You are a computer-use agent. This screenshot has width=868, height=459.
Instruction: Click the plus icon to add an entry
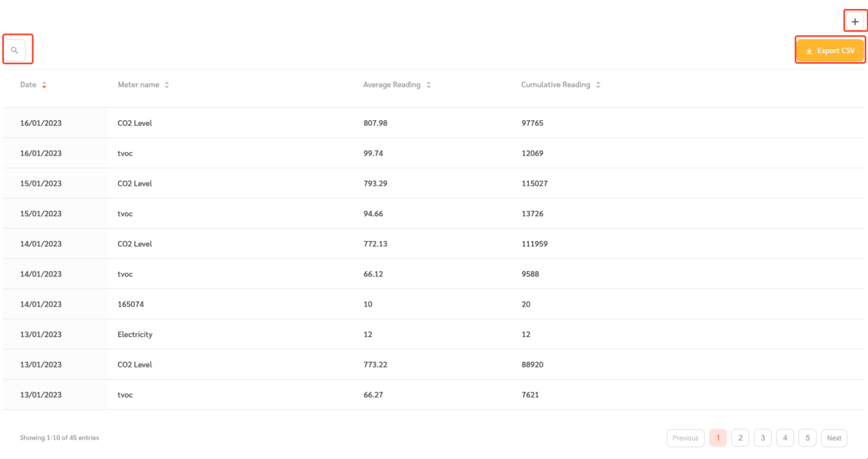855,20
